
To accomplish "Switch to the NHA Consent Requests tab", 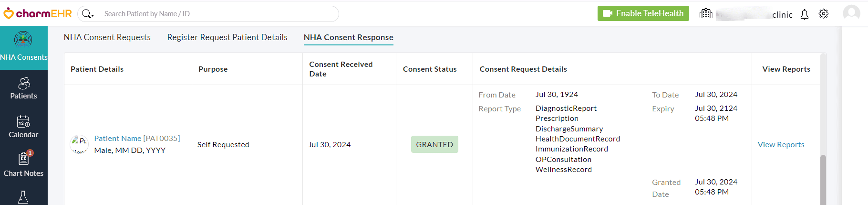I will (x=107, y=37).
